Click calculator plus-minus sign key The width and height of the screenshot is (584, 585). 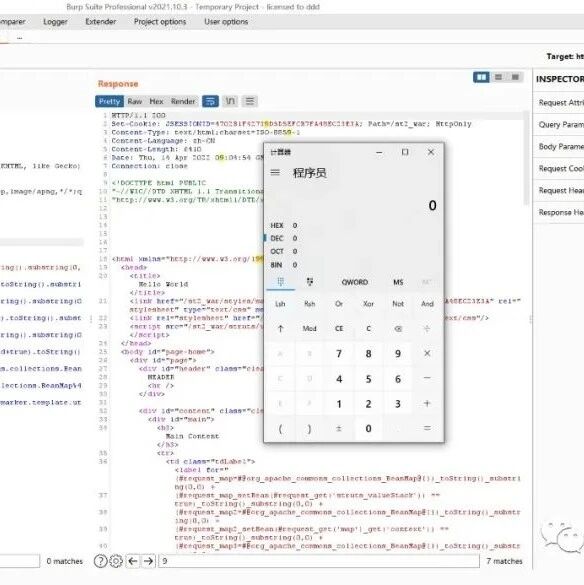click(x=339, y=428)
